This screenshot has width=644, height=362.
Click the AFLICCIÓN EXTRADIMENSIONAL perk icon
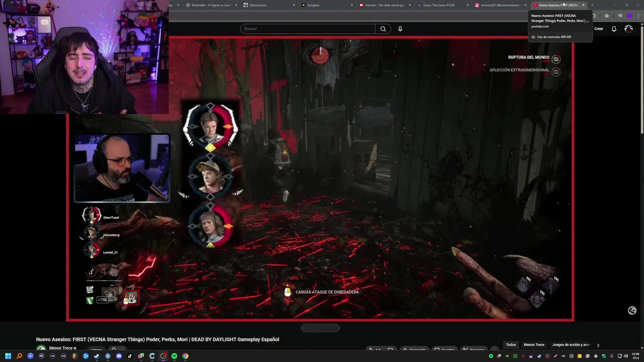click(556, 72)
